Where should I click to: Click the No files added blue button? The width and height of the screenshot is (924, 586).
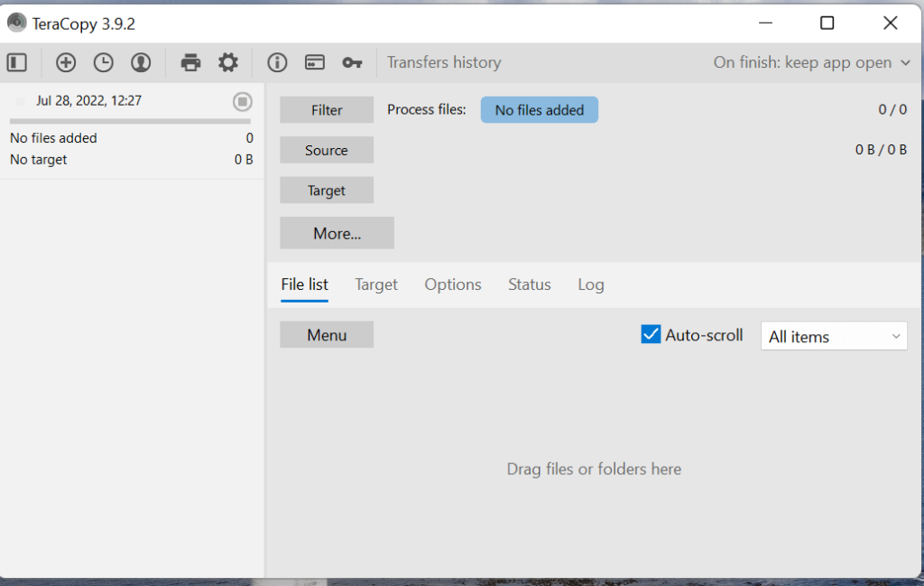[x=540, y=109]
